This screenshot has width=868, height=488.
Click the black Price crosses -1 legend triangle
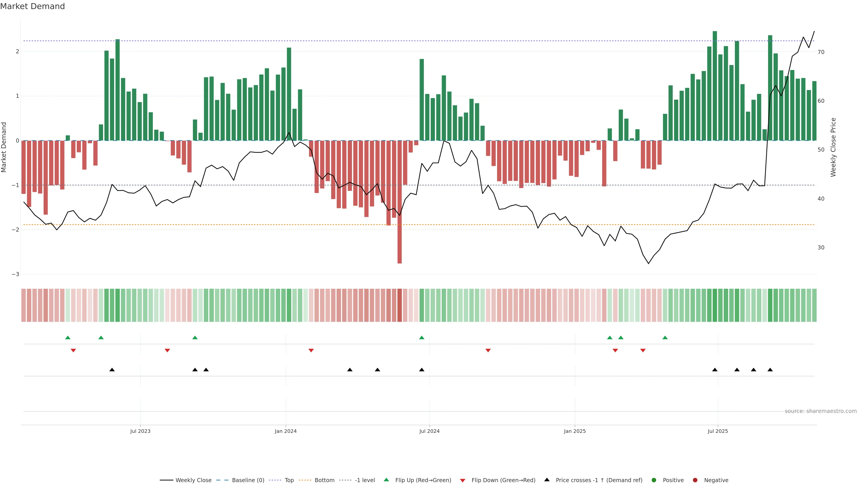[x=547, y=480]
